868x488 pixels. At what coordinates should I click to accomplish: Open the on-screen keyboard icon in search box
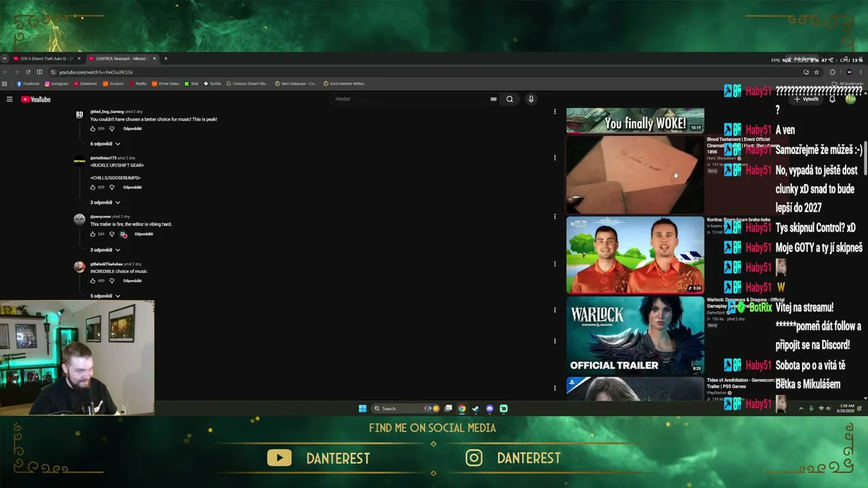(x=493, y=99)
